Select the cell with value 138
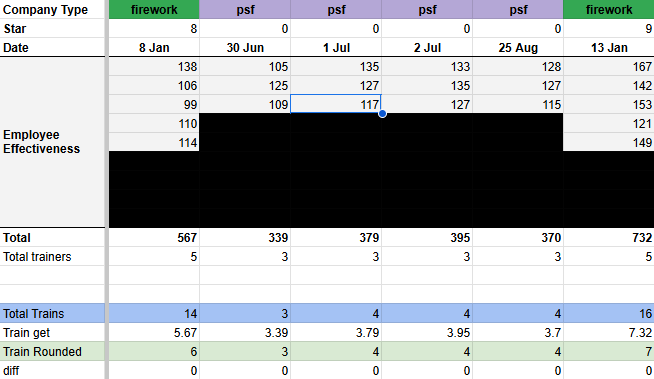This screenshot has width=654, height=379. pyautogui.click(x=154, y=66)
